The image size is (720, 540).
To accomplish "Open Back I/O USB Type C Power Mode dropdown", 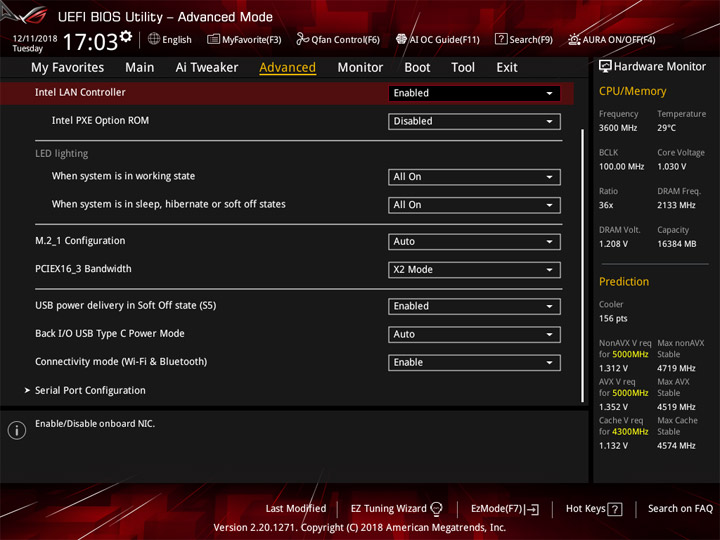I will click(474, 334).
